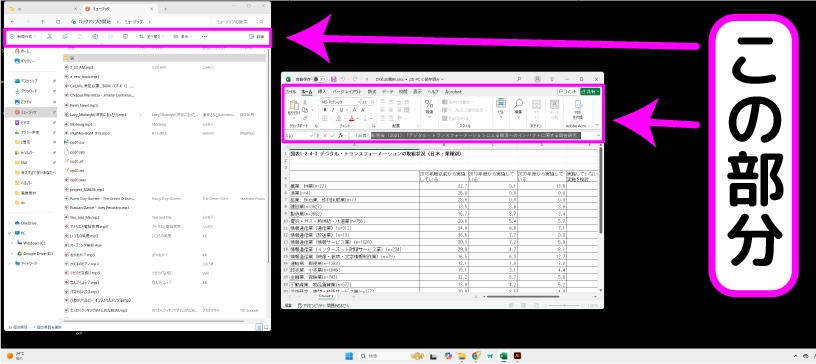Click the fill color bucket button in Excel
The image size is (816, 364).
(x=340, y=118)
